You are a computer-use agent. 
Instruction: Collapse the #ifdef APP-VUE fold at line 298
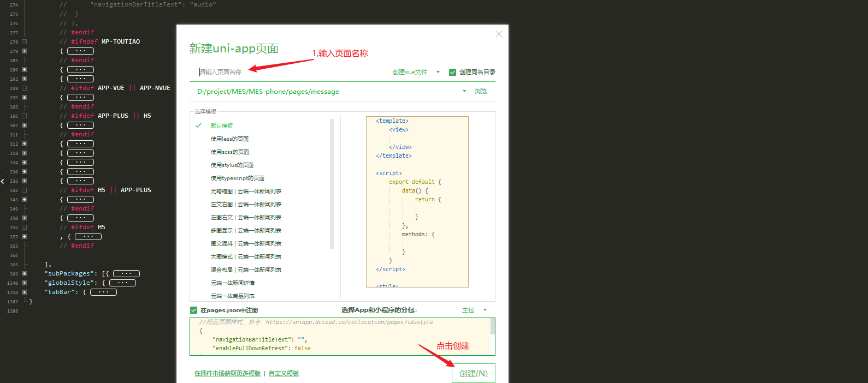24,88
